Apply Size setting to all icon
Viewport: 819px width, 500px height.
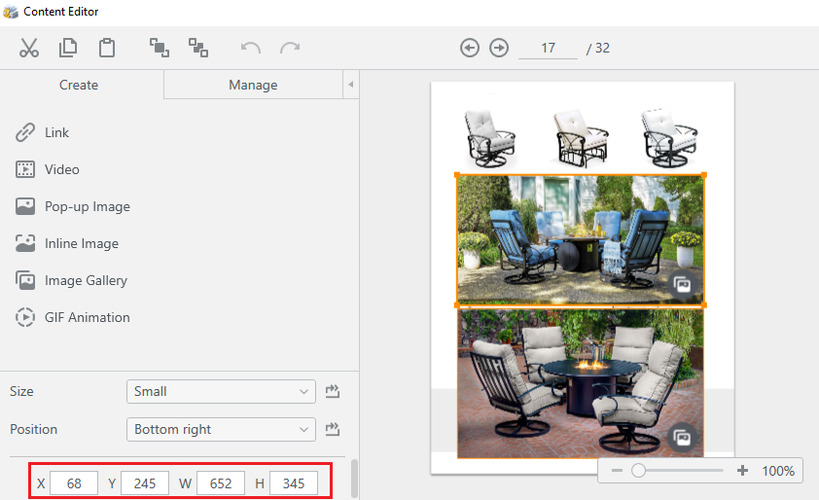333,391
